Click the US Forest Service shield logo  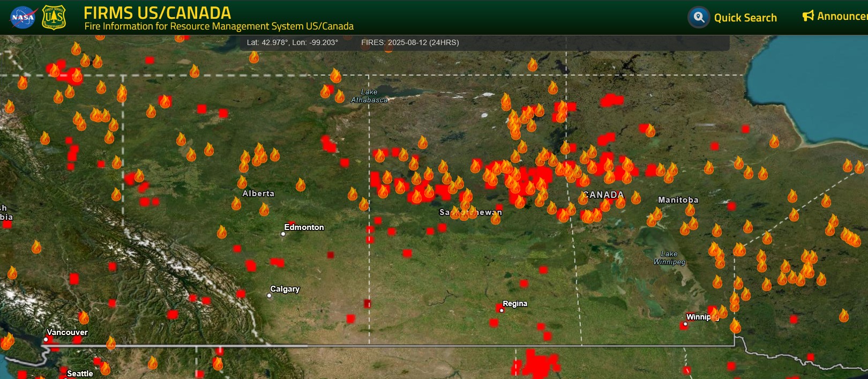pyautogui.click(x=54, y=18)
